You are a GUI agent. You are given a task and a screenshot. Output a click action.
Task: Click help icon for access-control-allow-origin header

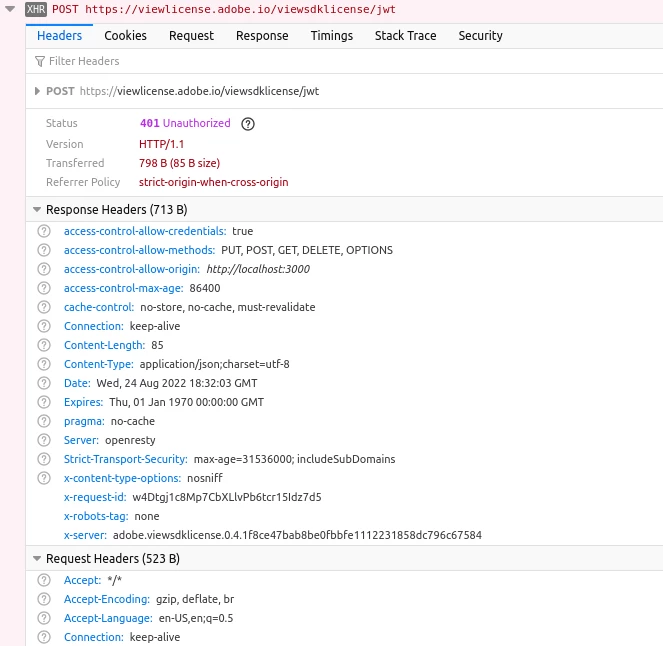(44, 269)
